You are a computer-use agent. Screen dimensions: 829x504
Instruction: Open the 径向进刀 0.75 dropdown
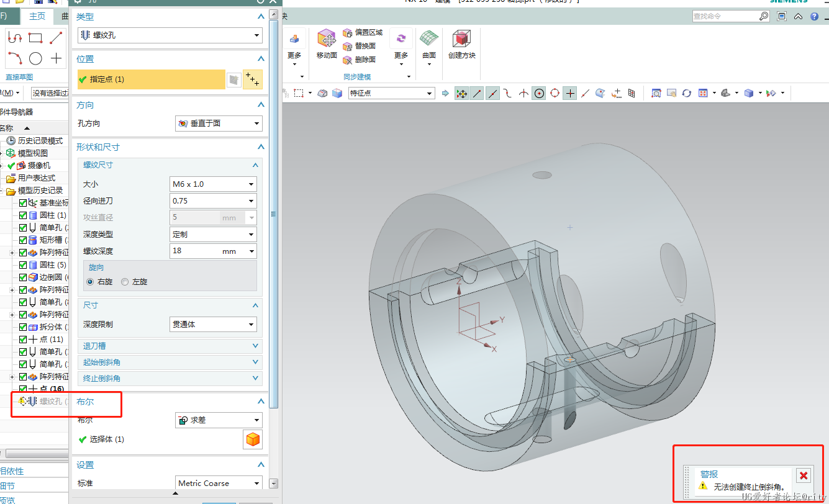coord(213,201)
